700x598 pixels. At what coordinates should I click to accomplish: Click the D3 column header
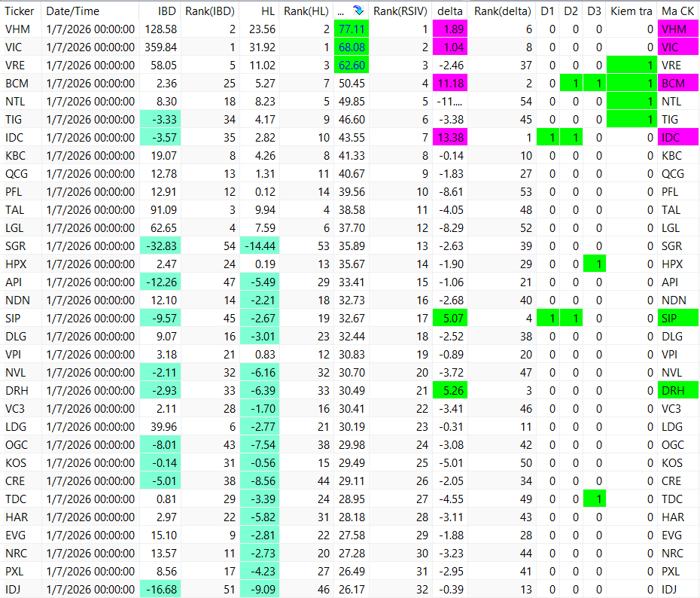click(x=594, y=11)
